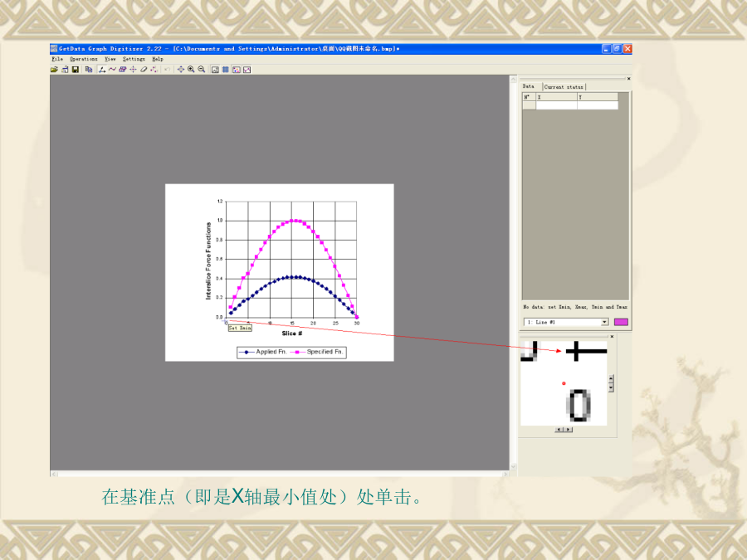Open the File menu
The width and height of the screenshot is (747, 560).
tap(57, 59)
